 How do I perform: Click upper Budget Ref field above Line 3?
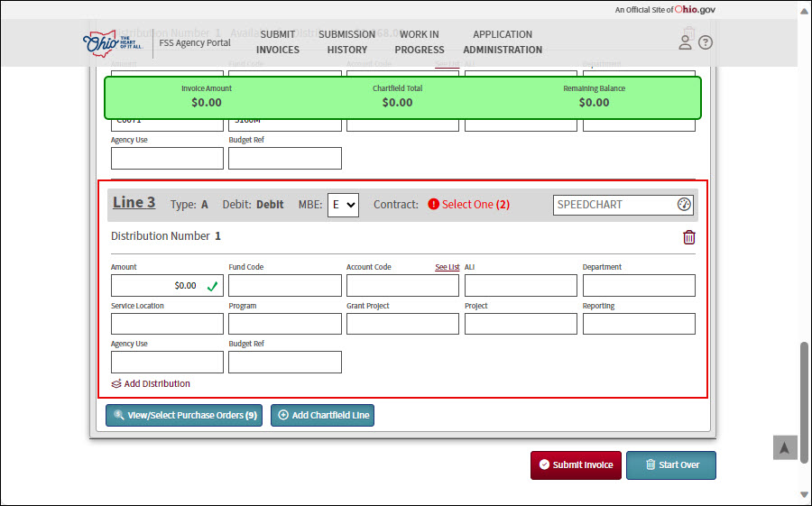285,159
